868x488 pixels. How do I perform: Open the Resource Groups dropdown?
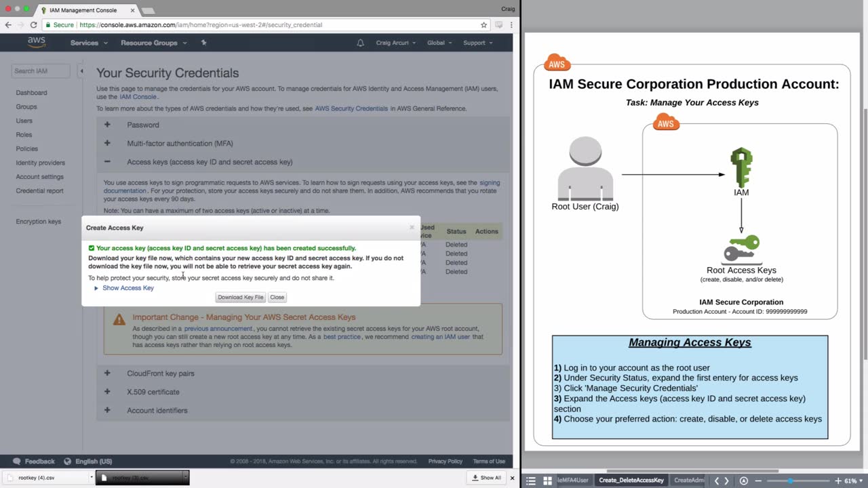[x=154, y=43]
